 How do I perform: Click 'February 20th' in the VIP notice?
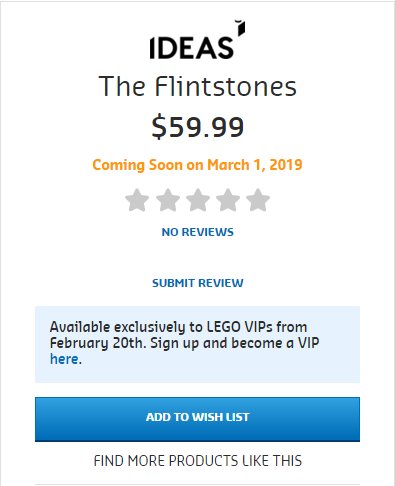click(x=98, y=343)
